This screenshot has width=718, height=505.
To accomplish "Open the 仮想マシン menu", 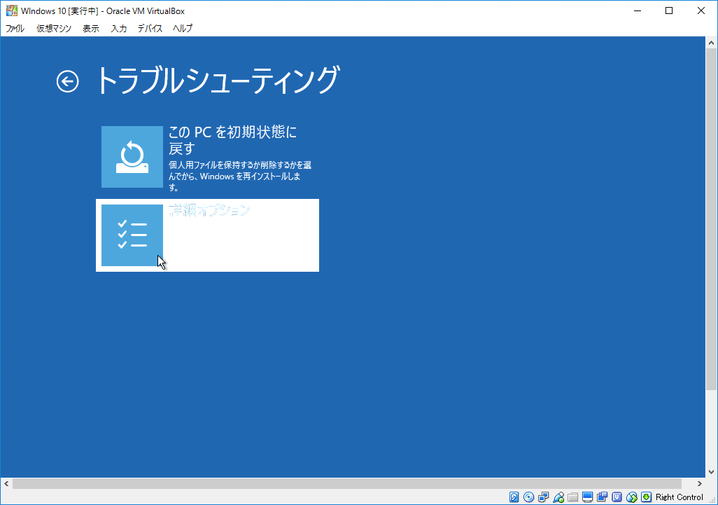I will [x=54, y=28].
